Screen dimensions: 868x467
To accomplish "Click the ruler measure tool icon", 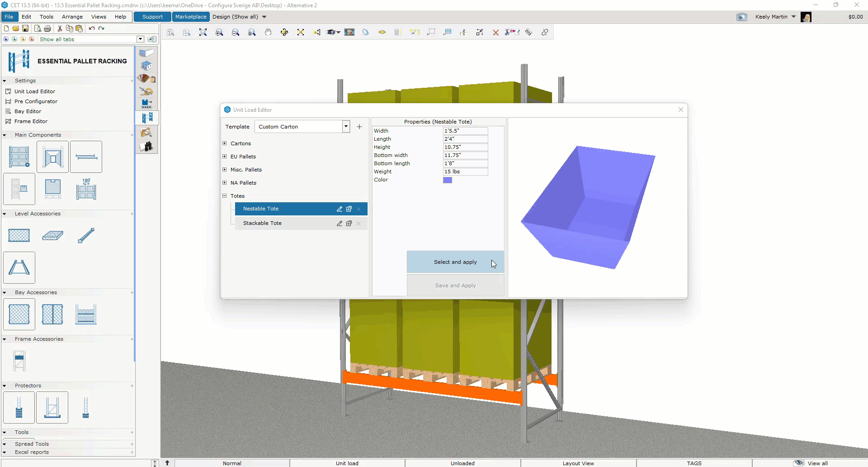I will click(x=528, y=32).
